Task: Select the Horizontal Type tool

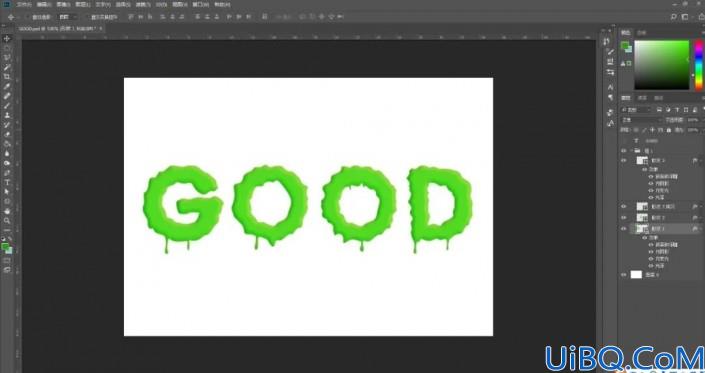Action: 7,182
